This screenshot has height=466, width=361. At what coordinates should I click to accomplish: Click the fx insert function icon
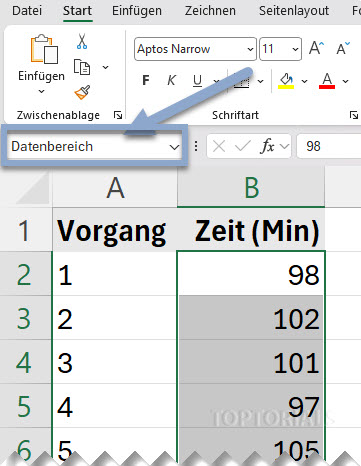[x=268, y=146]
